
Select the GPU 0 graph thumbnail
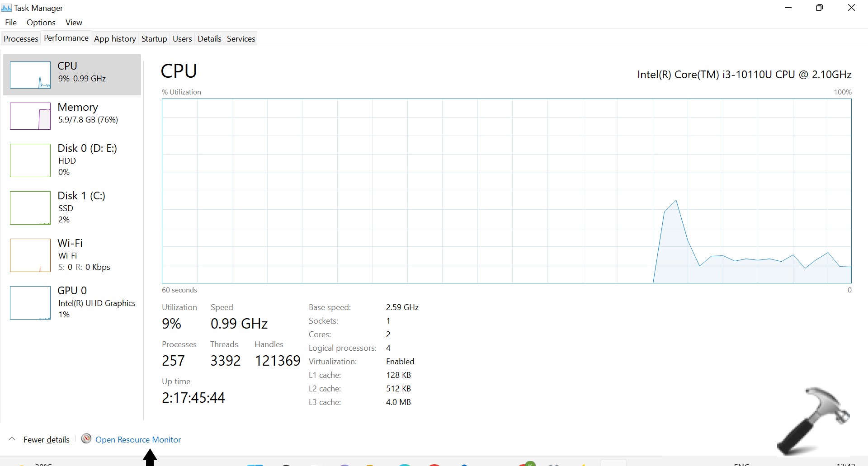tap(30, 303)
